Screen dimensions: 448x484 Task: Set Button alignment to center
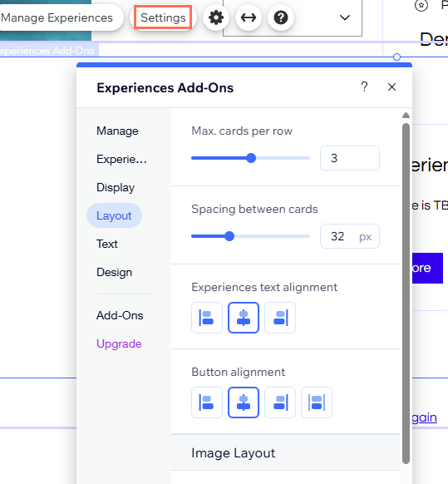244,403
